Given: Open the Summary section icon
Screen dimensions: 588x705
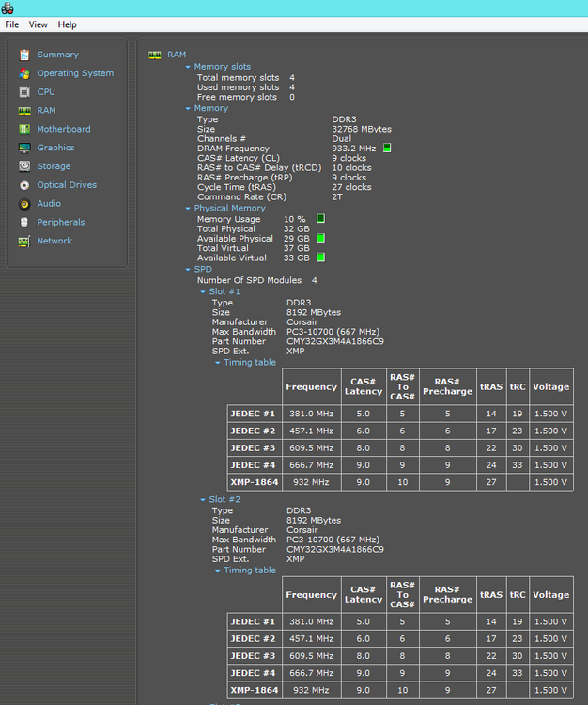Looking at the screenshot, I should pos(24,55).
